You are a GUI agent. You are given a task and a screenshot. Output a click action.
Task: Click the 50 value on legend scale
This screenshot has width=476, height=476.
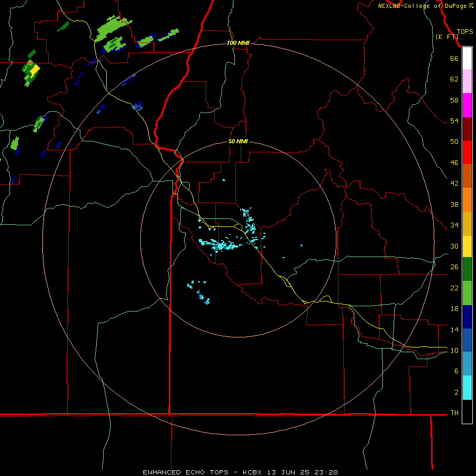pyautogui.click(x=454, y=141)
